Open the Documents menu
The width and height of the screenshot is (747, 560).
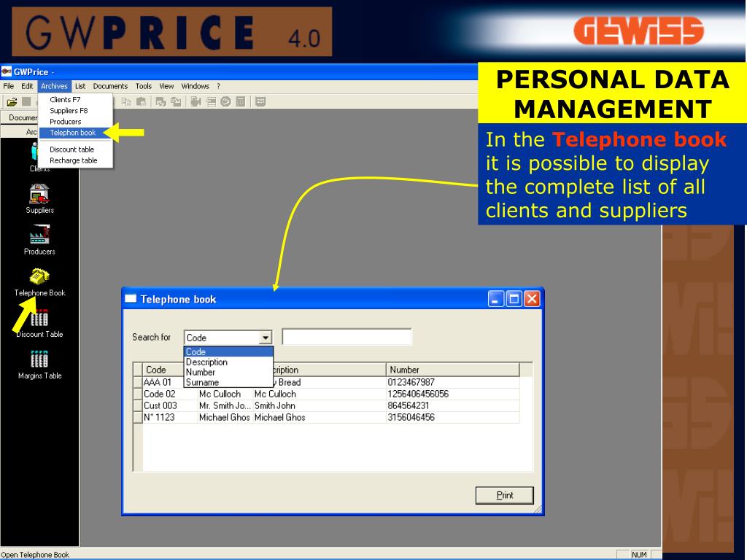coord(111,86)
